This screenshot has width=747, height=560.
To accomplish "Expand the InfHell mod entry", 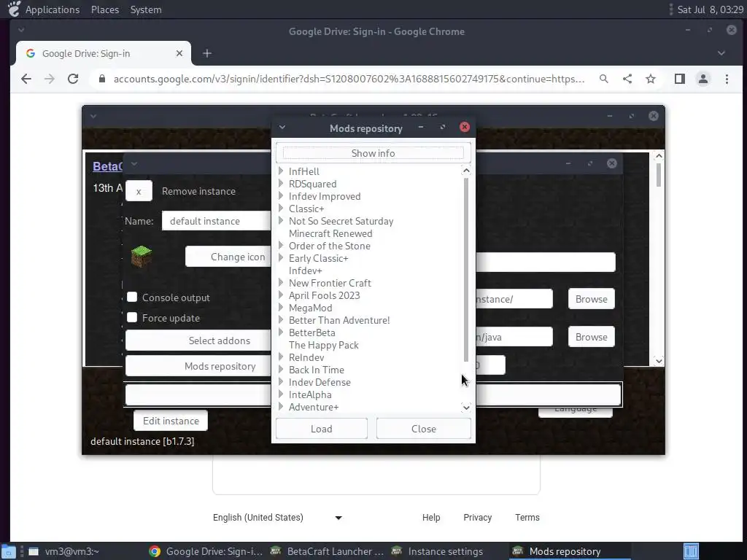I will (x=281, y=171).
